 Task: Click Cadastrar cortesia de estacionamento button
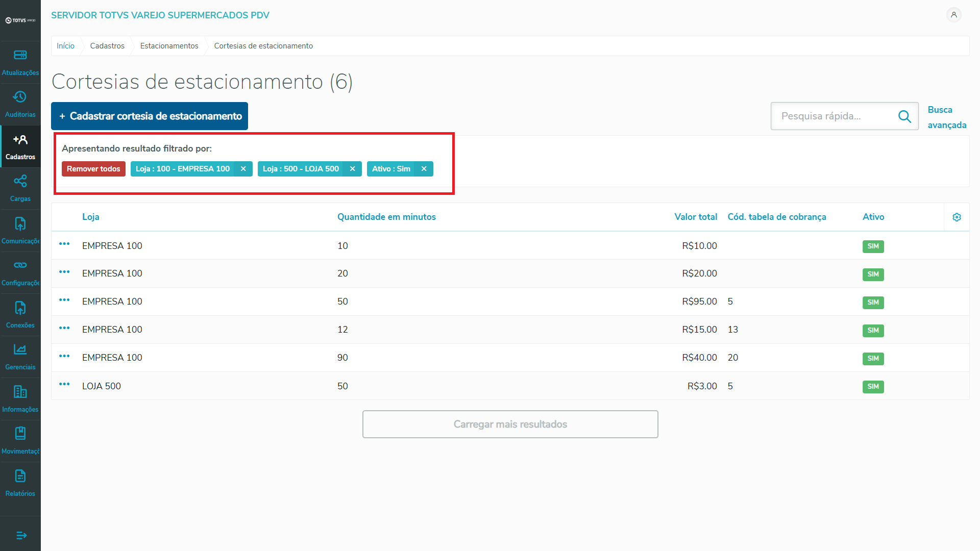[150, 116]
